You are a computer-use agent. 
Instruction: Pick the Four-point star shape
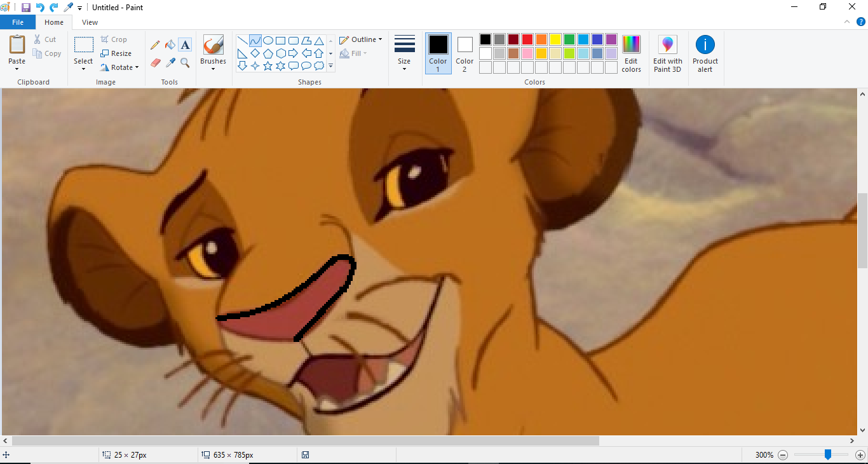(x=255, y=66)
